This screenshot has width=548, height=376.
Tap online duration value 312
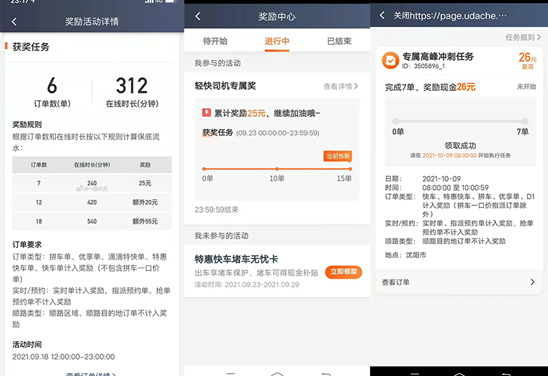pos(132,85)
